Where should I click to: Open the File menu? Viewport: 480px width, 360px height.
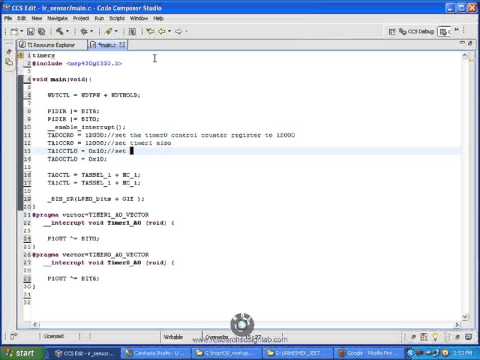[8, 18]
